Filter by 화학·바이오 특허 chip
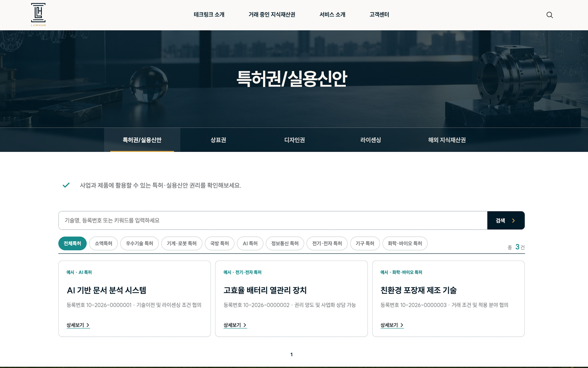 pyautogui.click(x=405, y=244)
